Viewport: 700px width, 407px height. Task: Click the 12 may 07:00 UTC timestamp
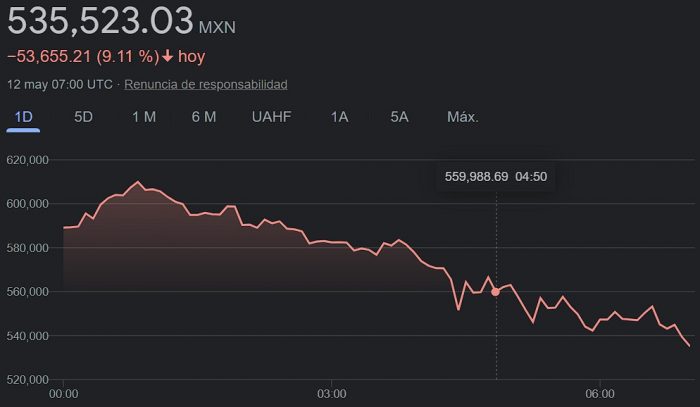coord(59,84)
